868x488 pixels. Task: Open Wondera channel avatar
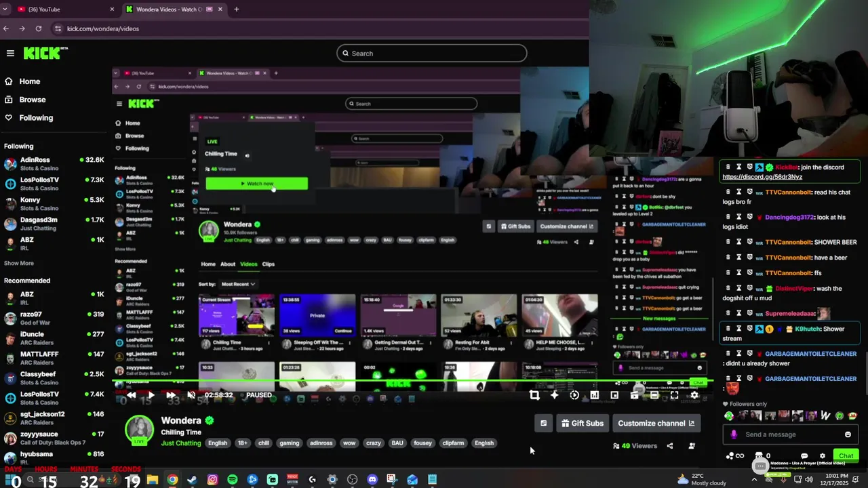click(139, 430)
